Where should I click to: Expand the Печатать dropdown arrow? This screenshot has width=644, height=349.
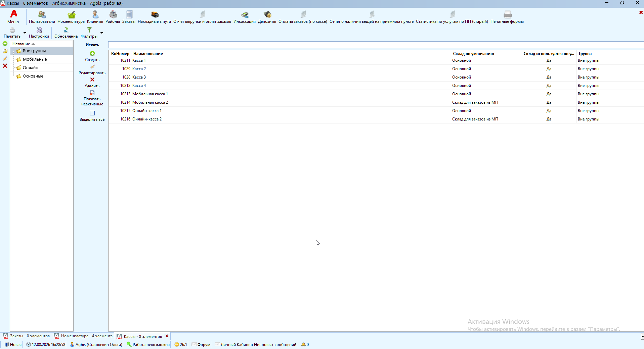click(25, 33)
